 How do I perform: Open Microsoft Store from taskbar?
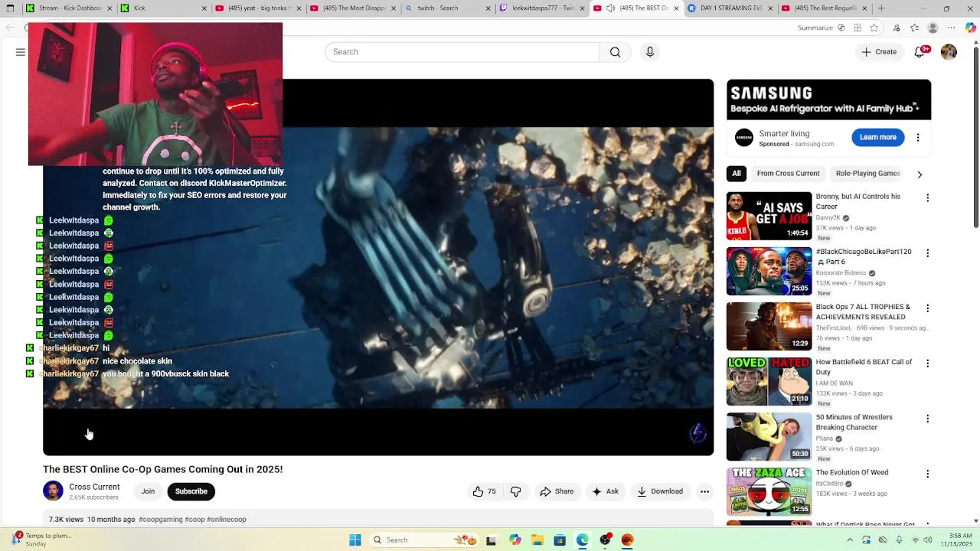(x=560, y=540)
